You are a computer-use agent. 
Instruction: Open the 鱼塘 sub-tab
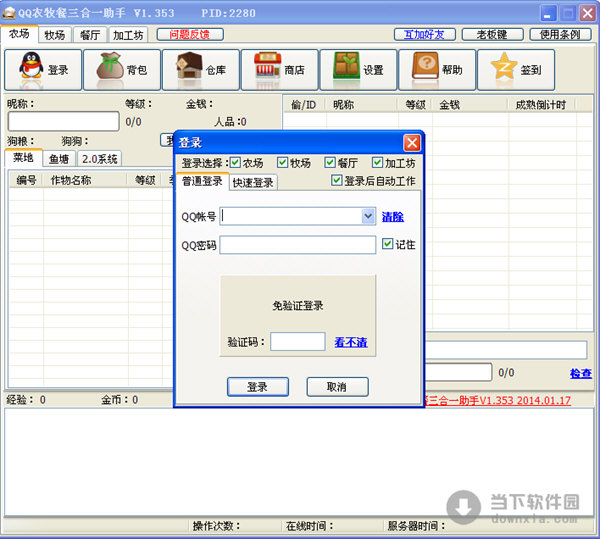tap(59, 159)
